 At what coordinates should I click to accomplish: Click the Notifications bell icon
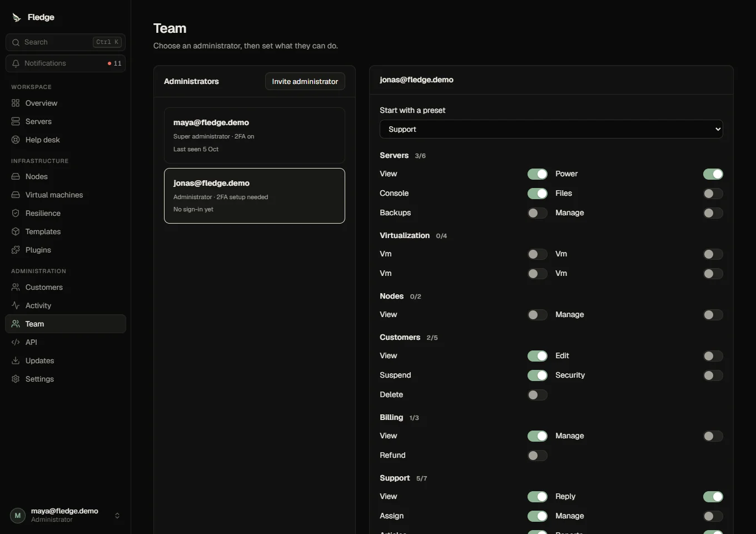click(x=16, y=63)
